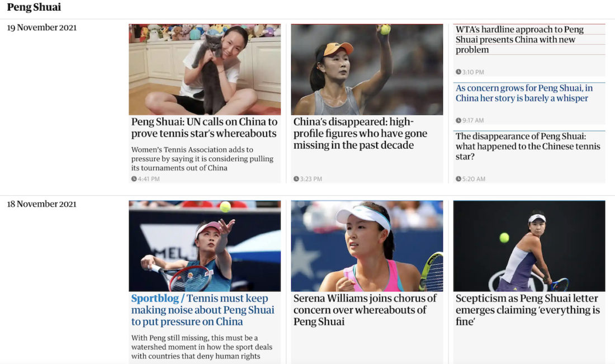Click the Sportblog section label
The height and width of the screenshot is (364, 615).
coord(155,299)
